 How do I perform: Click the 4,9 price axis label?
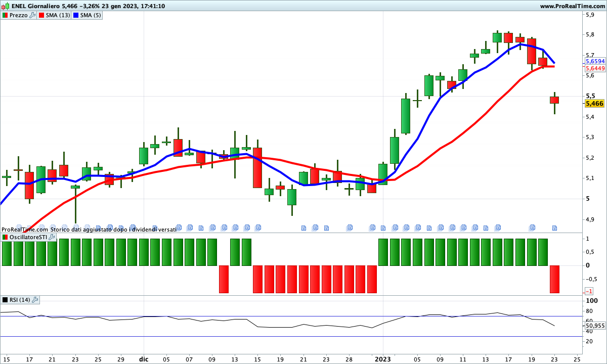pos(590,219)
